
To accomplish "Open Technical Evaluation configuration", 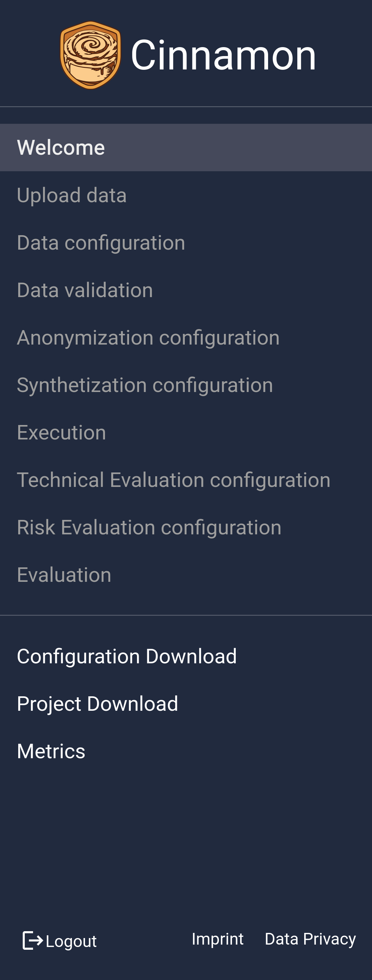I will click(174, 480).
